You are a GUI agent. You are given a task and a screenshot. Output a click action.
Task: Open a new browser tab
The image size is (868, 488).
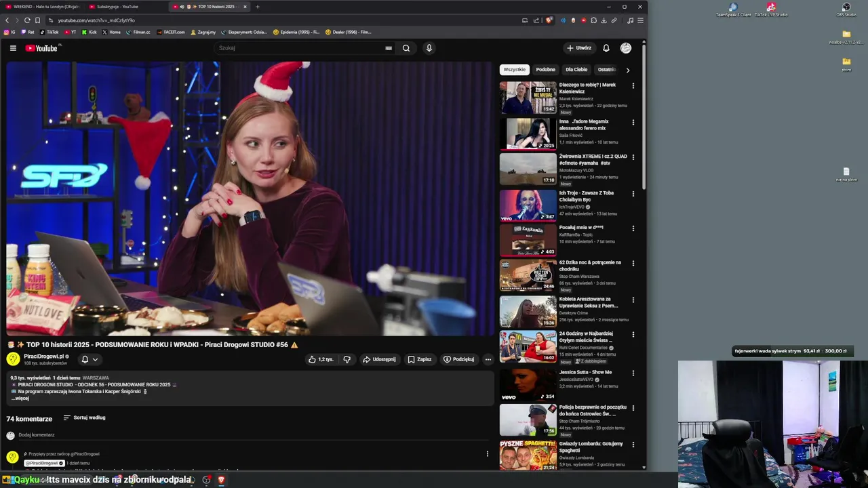click(257, 7)
